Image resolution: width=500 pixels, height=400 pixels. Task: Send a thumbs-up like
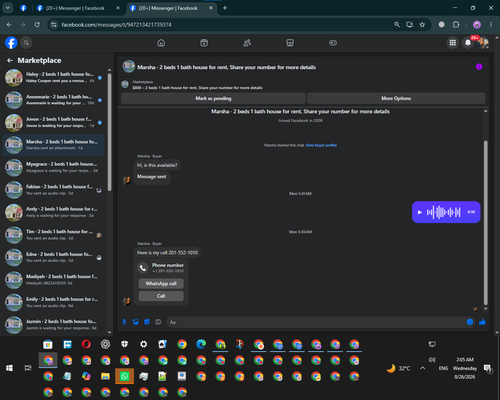tap(482, 322)
